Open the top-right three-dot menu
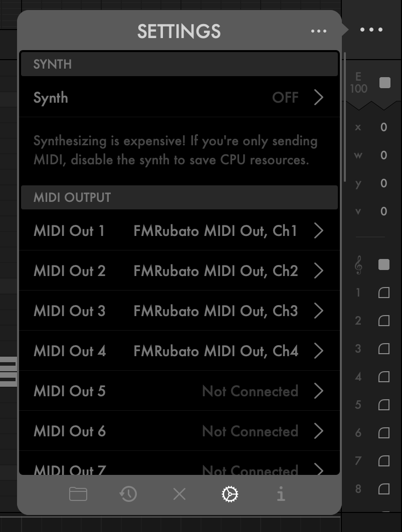The height and width of the screenshot is (532, 402). coord(371,30)
